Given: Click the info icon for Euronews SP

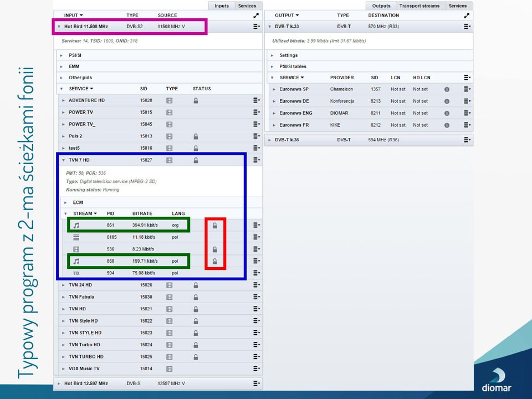Looking at the screenshot, I should [447, 89].
